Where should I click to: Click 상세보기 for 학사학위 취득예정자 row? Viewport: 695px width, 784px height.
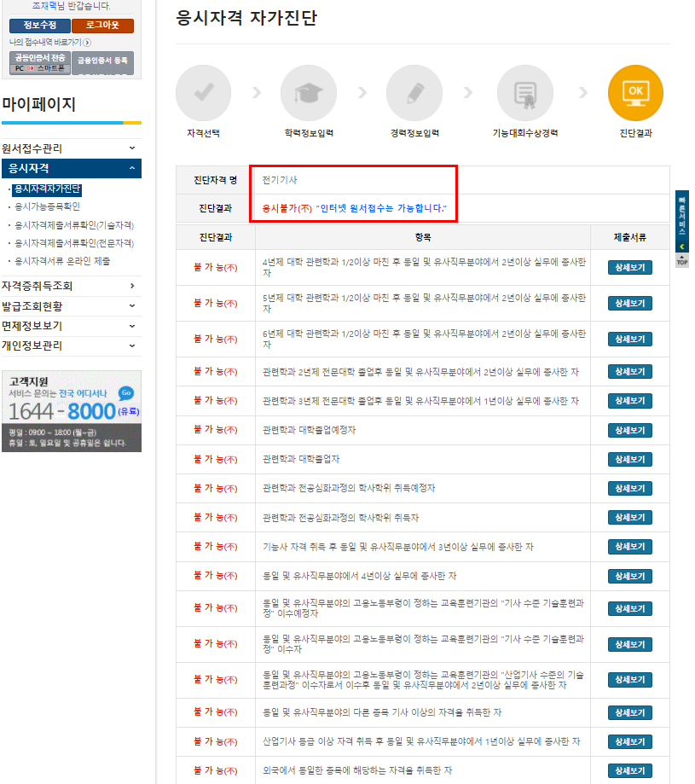629,488
